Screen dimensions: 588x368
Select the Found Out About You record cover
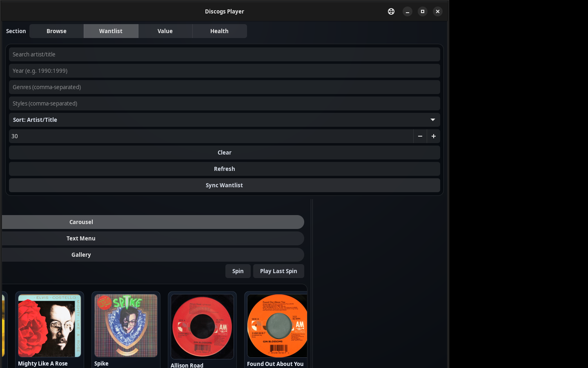[277, 326]
